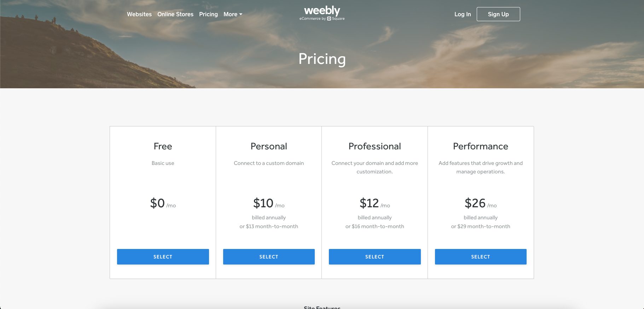Click the Pricing page hero title
The width and height of the screenshot is (644, 309).
click(x=322, y=59)
